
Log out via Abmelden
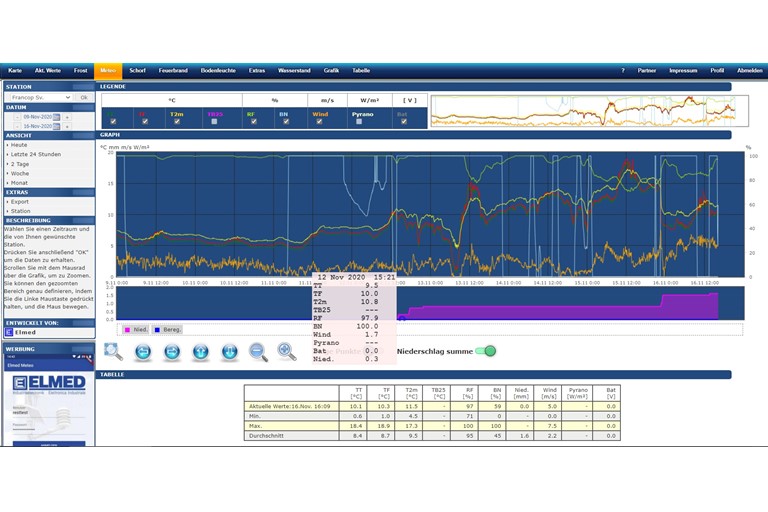pos(750,71)
